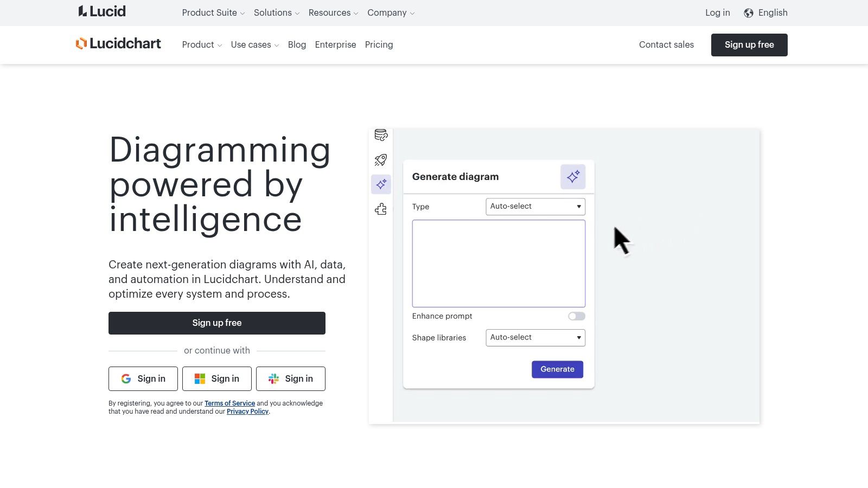Open English language selector
The image size is (868, 488).
(765, 12)
